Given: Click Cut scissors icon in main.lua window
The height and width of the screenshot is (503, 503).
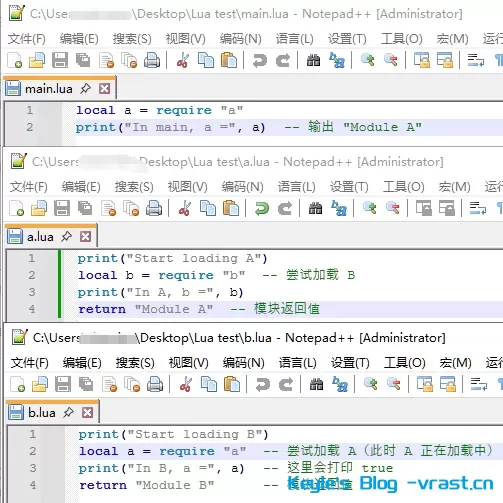Looking at the screenshot, I should [x=183, y=61].
